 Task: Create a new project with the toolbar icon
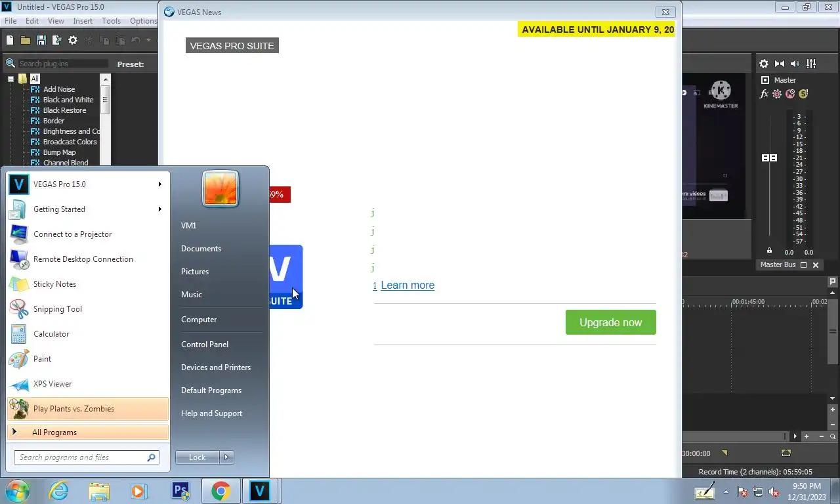[x=10, y=41]
